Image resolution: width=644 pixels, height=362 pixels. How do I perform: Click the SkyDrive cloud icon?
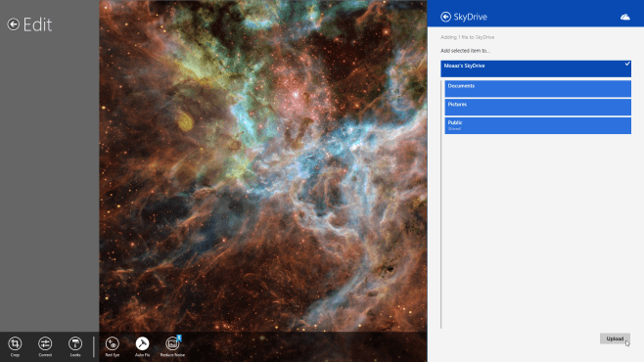click(x=625, y=17)
